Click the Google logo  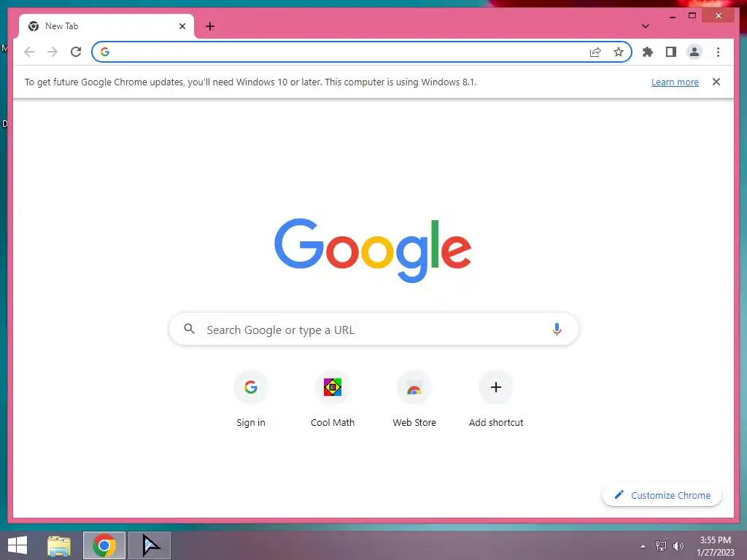(x=373, y=251)
